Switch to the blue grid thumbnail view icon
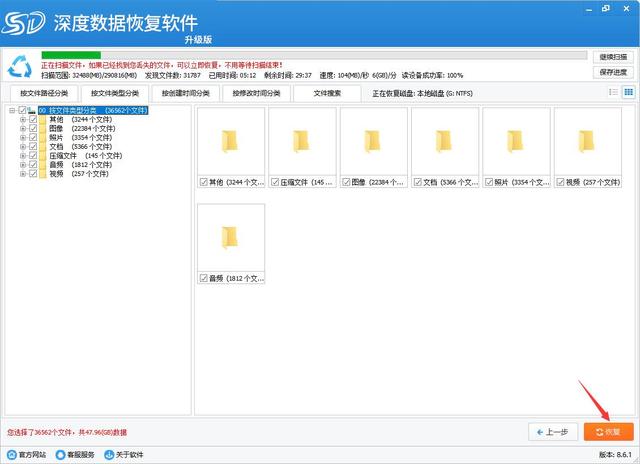Viewport: 640px width, 464px height. pos(629,92)
